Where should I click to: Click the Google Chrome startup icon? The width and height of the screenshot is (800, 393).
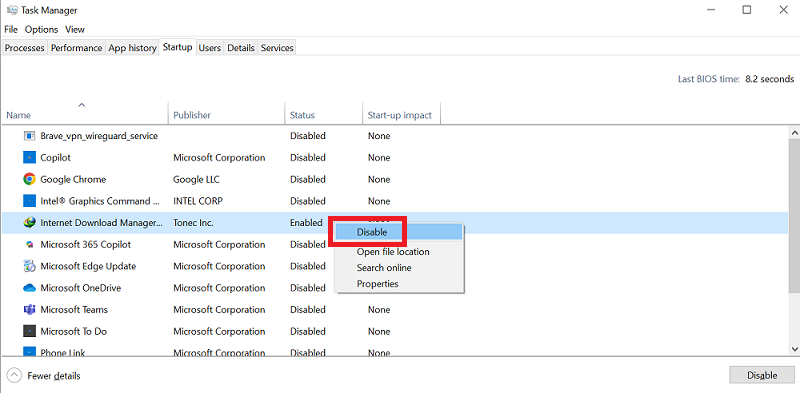[x=30, y=179]
